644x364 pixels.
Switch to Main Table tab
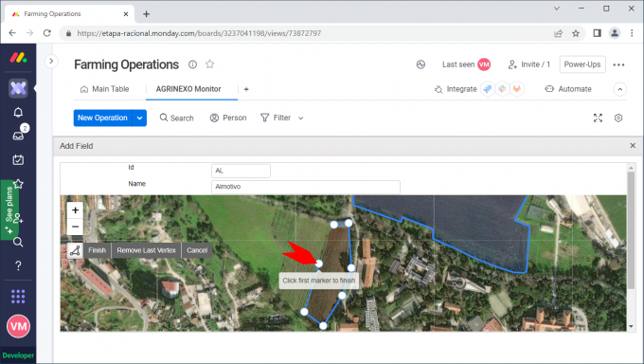pos(105,89)
